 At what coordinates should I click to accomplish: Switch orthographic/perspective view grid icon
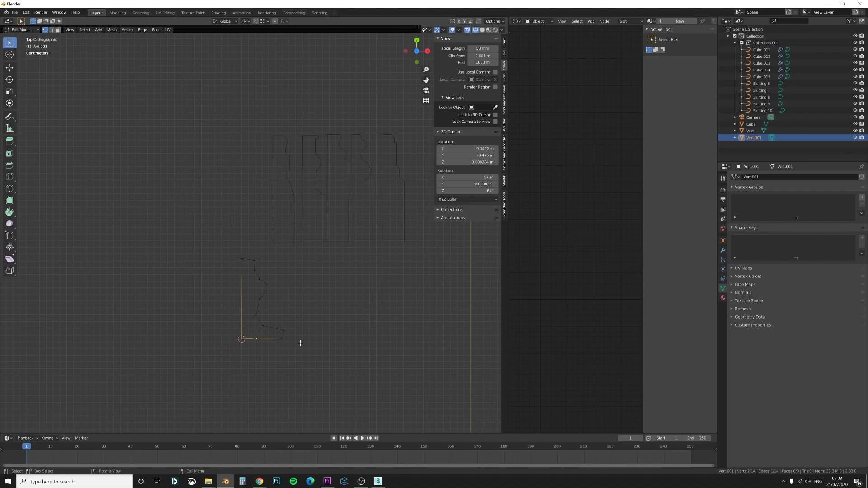[x=425, y=100]
